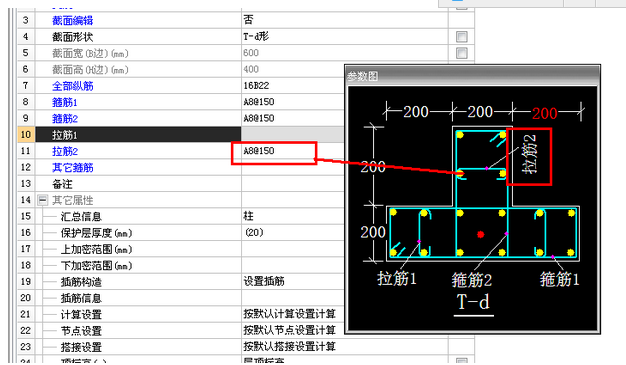Select the 插筋信息 property
626x365 pixels.
click(81, 298)
